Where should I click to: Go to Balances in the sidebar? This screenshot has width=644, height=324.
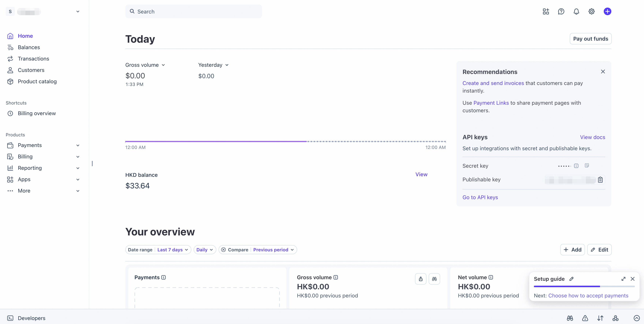[29, 47]
